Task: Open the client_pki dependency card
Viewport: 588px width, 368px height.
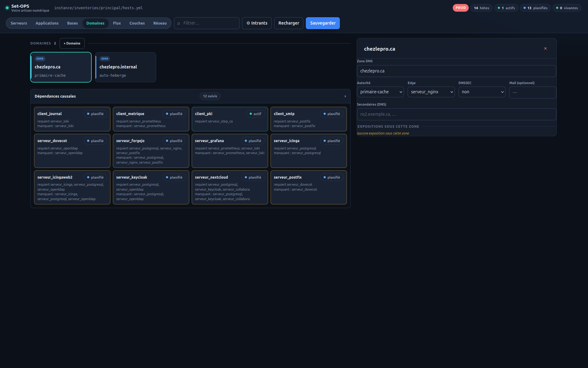Action: pos(230,119)
